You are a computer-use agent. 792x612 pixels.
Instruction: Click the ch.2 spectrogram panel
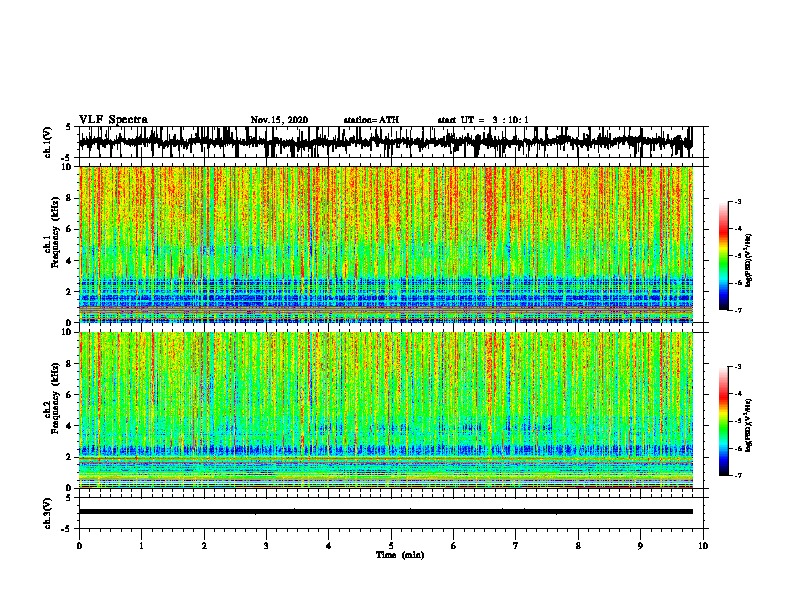pos(386,410)
